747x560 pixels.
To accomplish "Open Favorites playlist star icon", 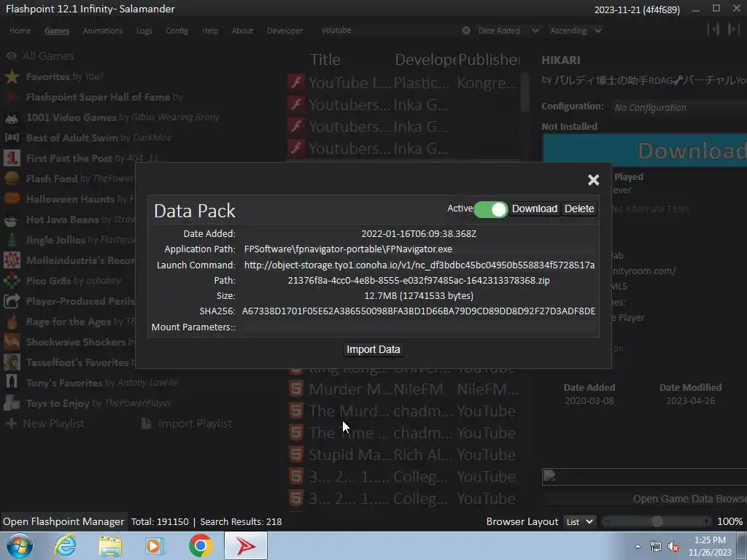I will click(x=12, y=77).
